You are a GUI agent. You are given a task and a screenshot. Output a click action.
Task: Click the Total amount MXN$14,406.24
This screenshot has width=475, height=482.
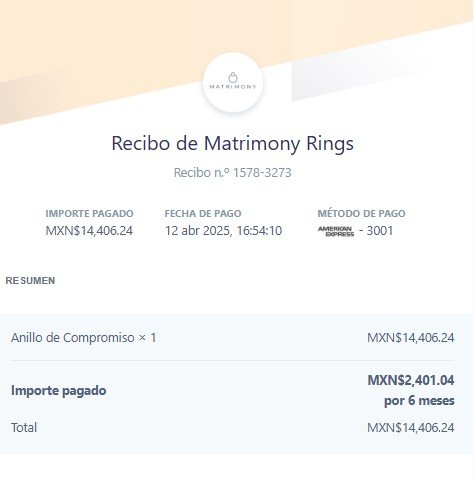(x=410, y=427)
